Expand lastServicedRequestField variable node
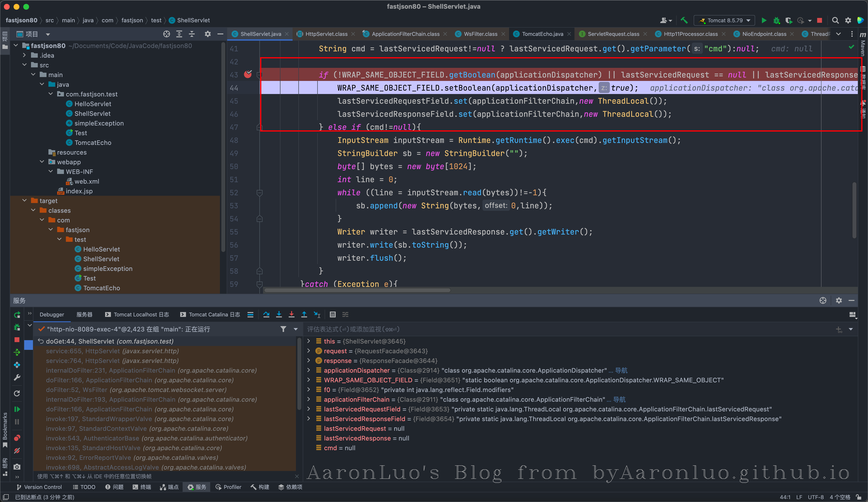The image size is (868, 502). coord(309,409)
